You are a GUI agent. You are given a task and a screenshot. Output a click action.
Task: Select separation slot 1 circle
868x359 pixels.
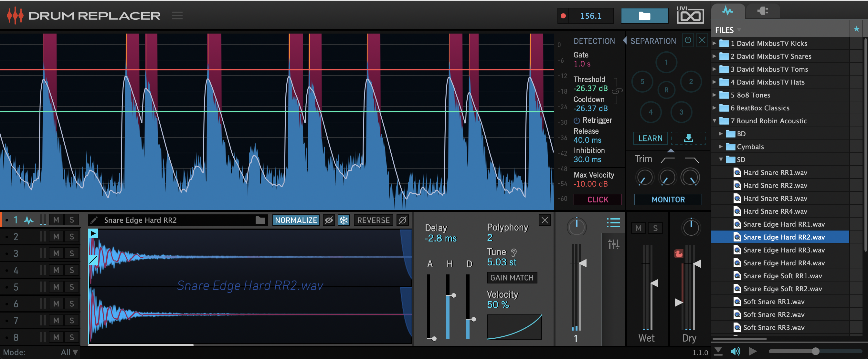[666, 62]
